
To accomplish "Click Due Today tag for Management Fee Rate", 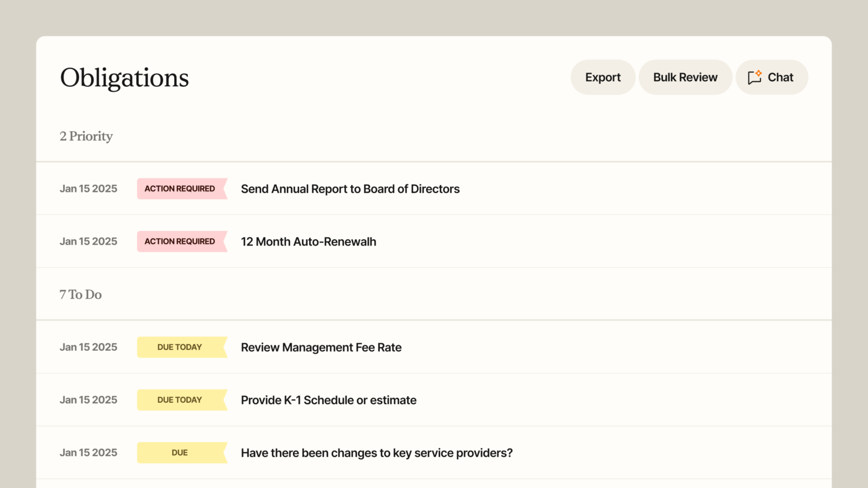I will coord(182,347).
